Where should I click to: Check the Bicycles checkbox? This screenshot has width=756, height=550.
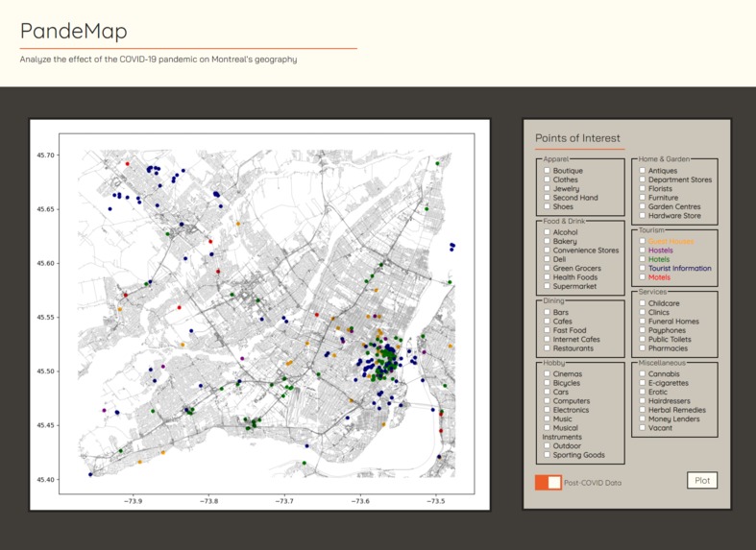coord(547,383)
